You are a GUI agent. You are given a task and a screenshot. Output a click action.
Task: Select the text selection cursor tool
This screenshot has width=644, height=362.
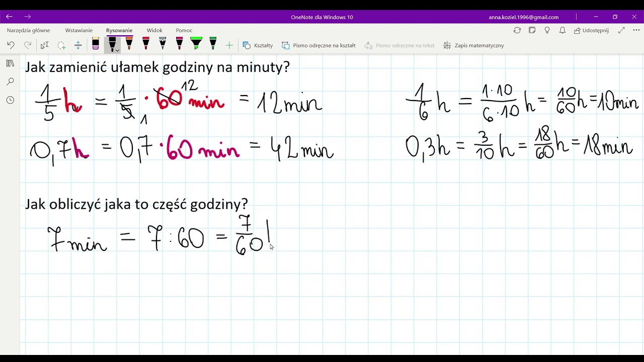pos(44,45)
